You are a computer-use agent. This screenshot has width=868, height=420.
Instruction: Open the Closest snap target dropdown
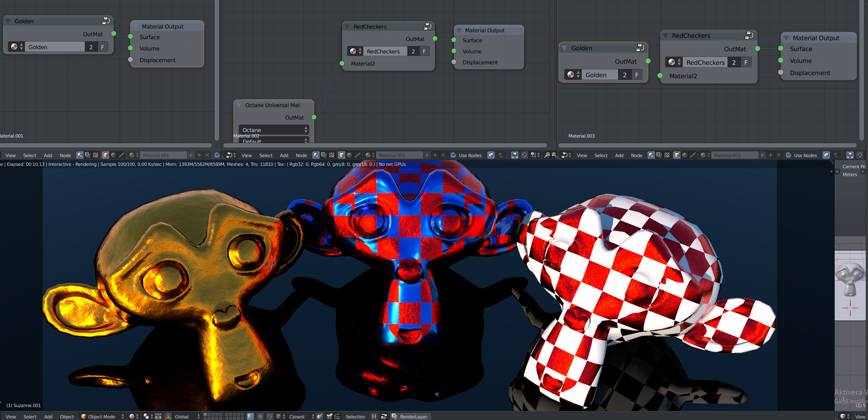pos(301,417)
